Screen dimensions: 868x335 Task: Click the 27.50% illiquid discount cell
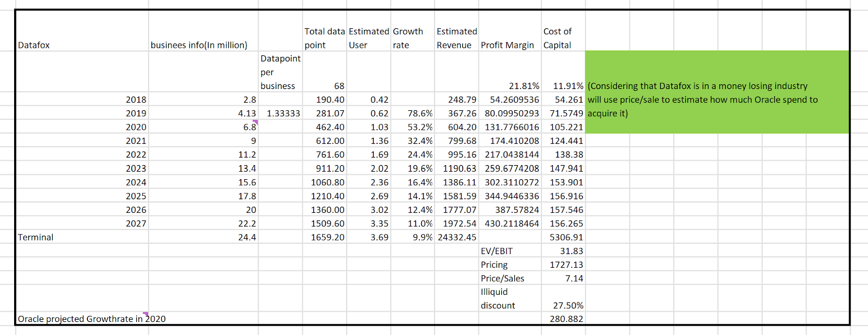pyautogui.click(x=563, y=298)
